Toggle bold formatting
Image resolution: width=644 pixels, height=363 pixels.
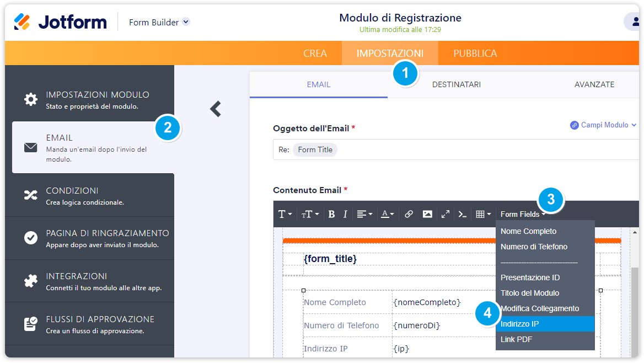pyautogui.click(x=331, y=214)
